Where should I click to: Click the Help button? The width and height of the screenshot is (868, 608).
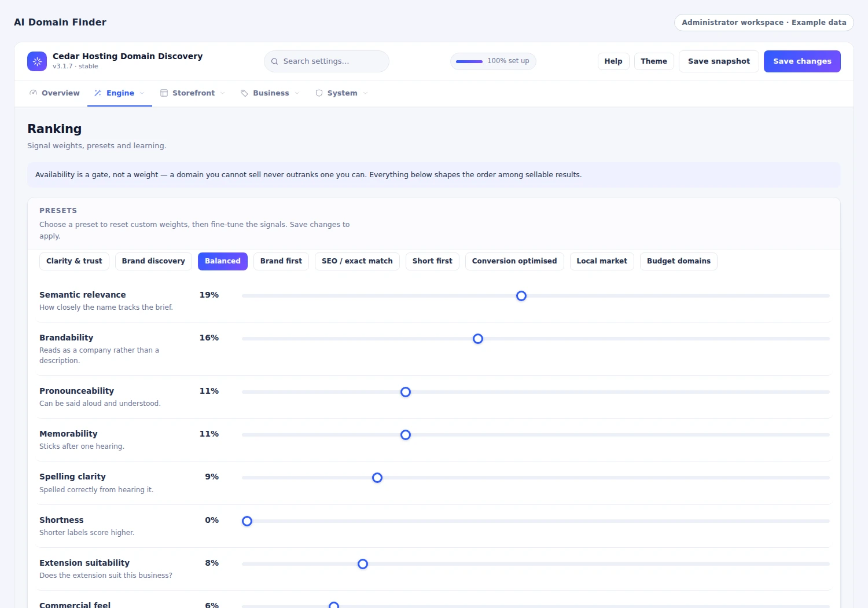pos(613,61)
